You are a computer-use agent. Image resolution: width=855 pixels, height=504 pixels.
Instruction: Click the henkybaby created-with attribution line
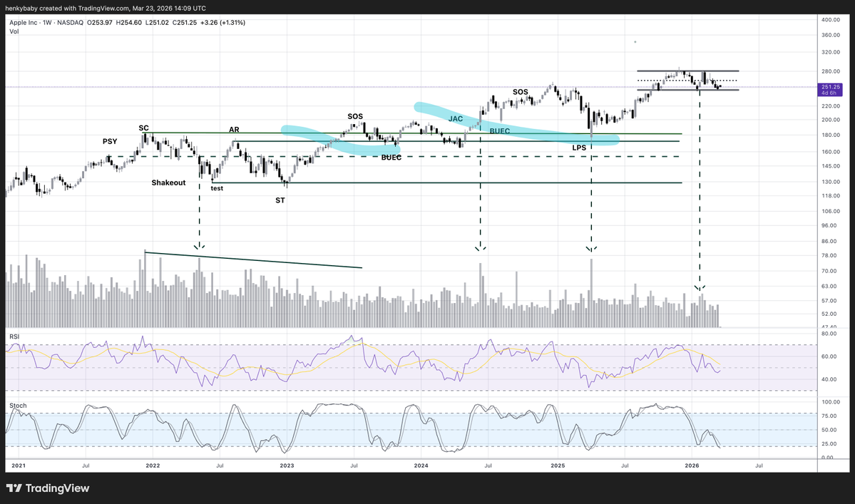[x=106, y=8]
